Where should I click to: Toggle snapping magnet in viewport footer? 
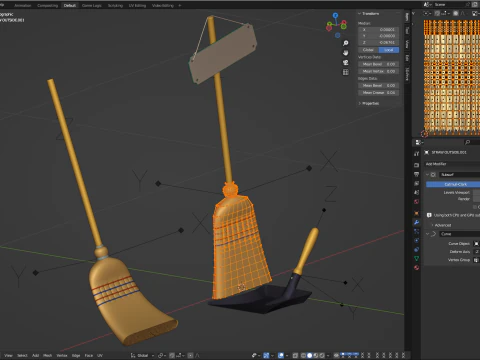click(x=172, y=355)
